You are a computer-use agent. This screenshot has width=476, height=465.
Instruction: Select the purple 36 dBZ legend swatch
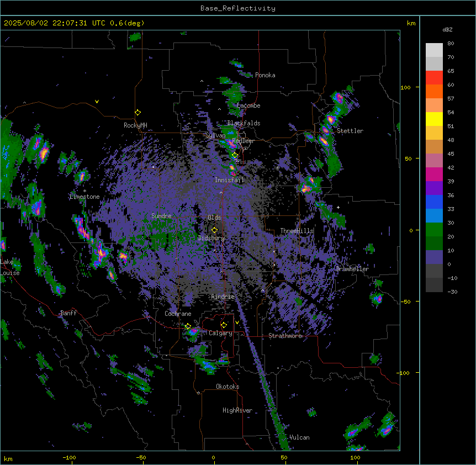pyautogui.click(x=434, y=188)
